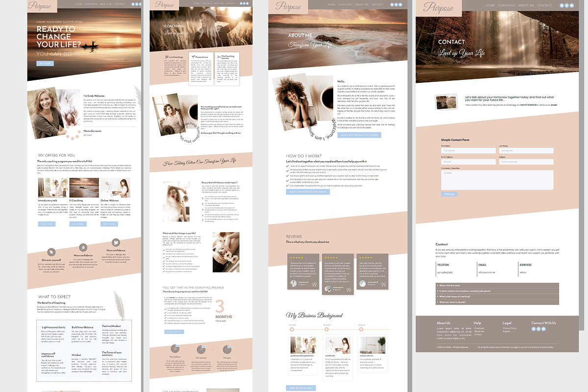588x392 pixels.
Task: Select COACHING in About Me page navigation
Action: tap(346, 4)
